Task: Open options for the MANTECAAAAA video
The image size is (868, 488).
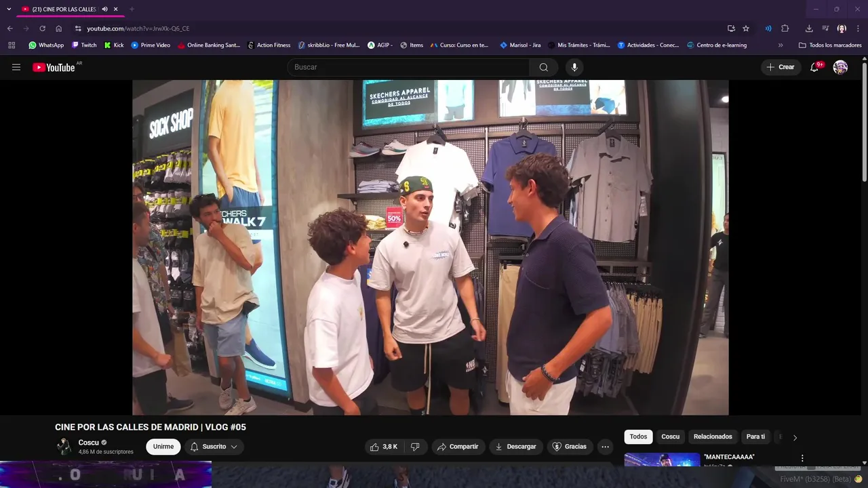Action: tap(802, 458)
